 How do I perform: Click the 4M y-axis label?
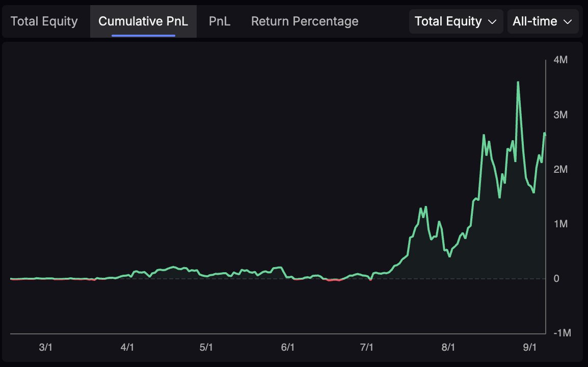[560, 60]
